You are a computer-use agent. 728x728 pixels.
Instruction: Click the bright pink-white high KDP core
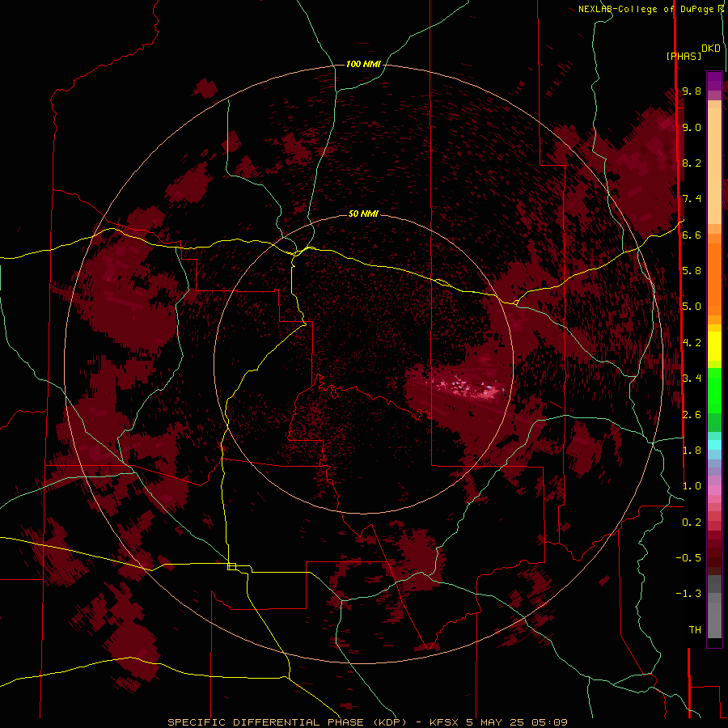pos(469,387)
